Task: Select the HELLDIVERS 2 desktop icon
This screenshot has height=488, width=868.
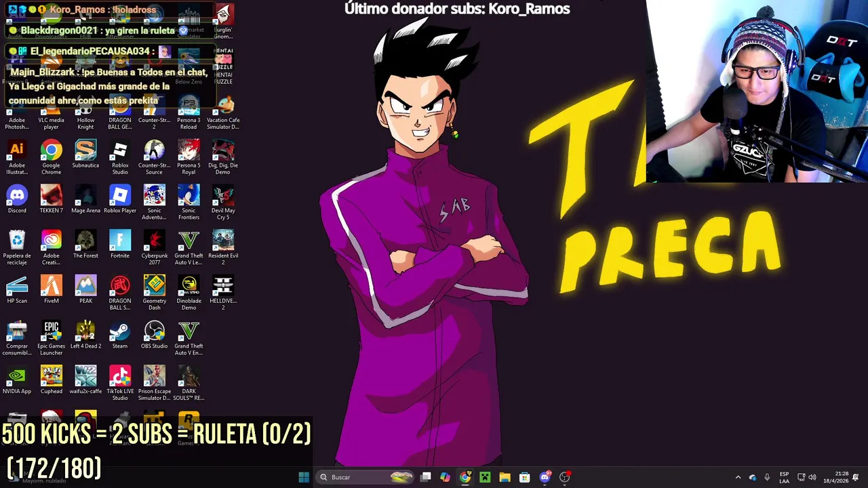Action: point(223,292)
